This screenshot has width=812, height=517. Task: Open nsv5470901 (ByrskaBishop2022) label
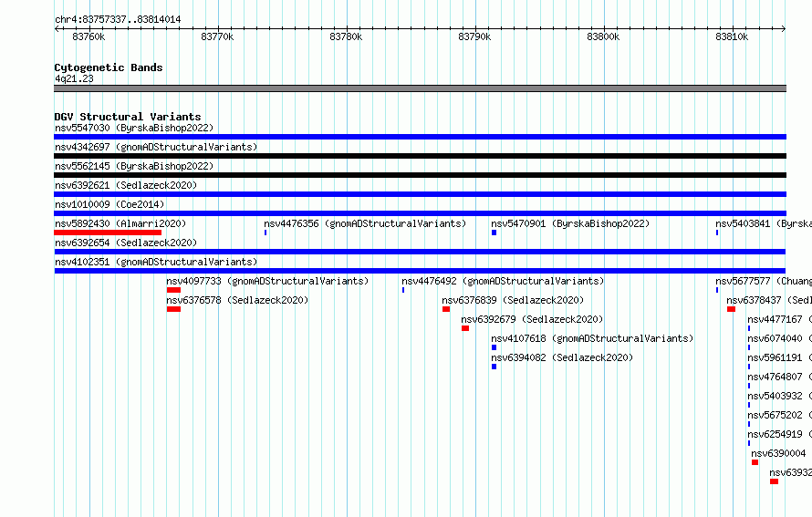click(570, 223)
